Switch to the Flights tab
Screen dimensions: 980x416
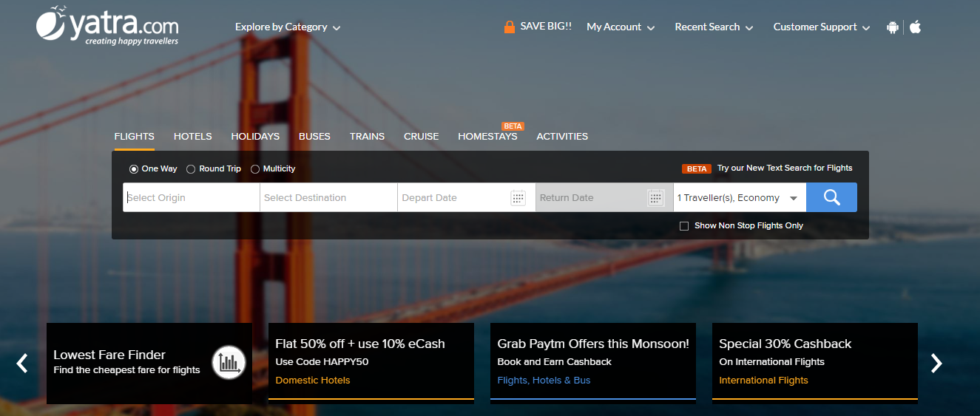click(135, 137)
